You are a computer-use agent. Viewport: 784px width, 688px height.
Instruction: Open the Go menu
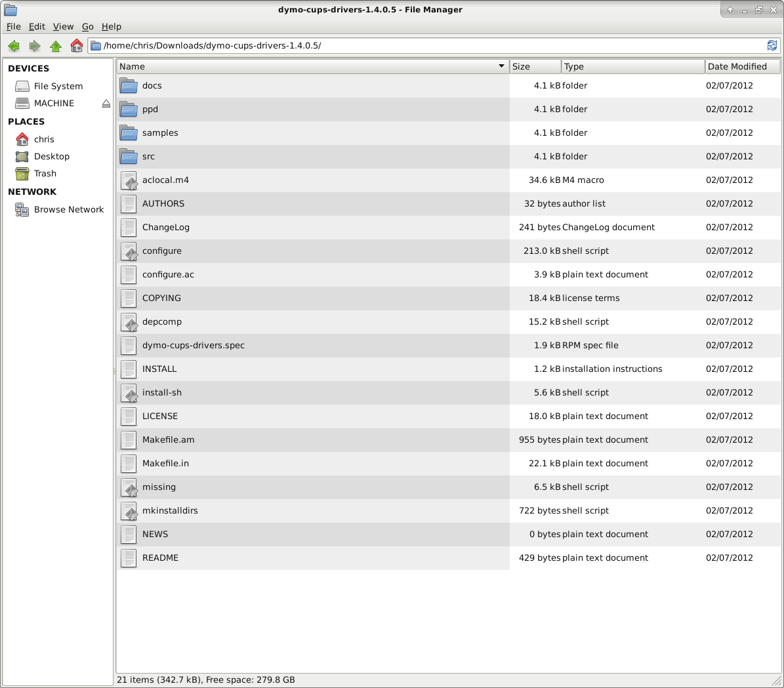tap(87, 26)
